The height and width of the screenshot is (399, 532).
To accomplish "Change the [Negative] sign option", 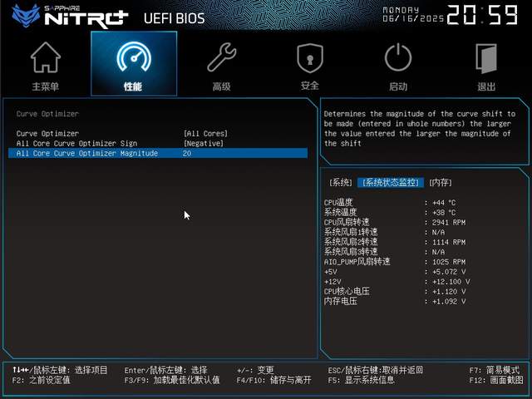I will pos(203,143).
